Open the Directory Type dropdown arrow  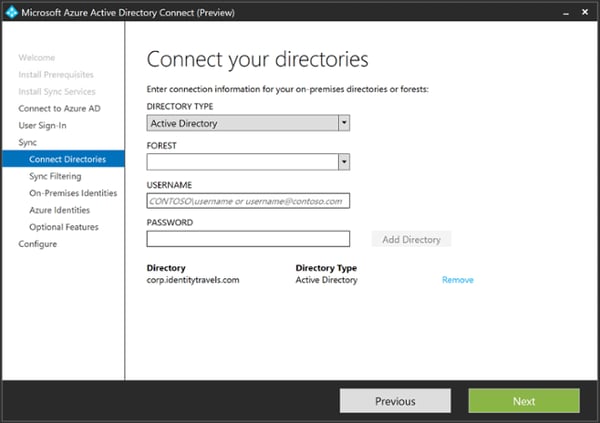tap(344, 123)
